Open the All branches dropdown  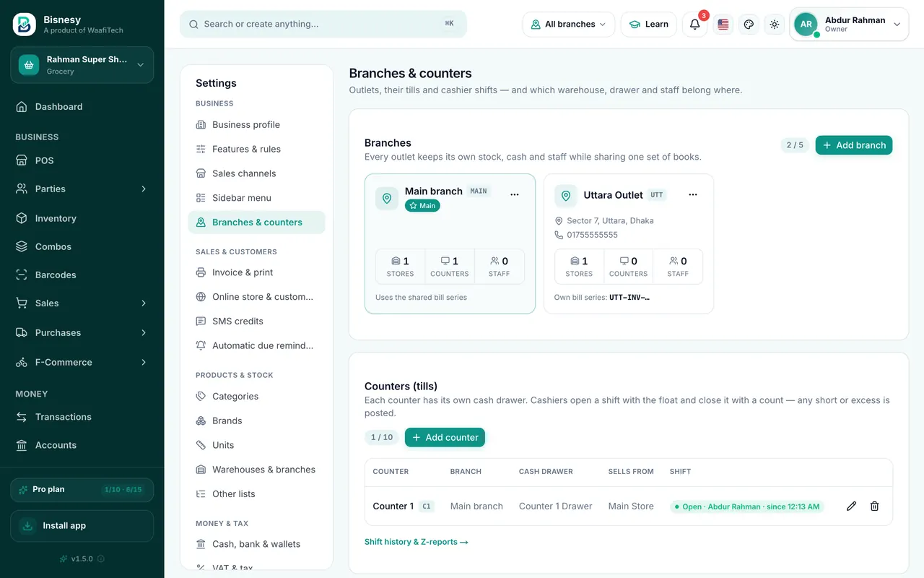[569, 24]
